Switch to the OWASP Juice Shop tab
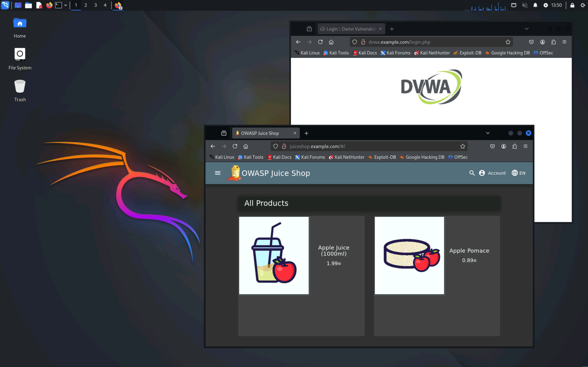The width and height of the screenshot is (588, 367). 260,133
